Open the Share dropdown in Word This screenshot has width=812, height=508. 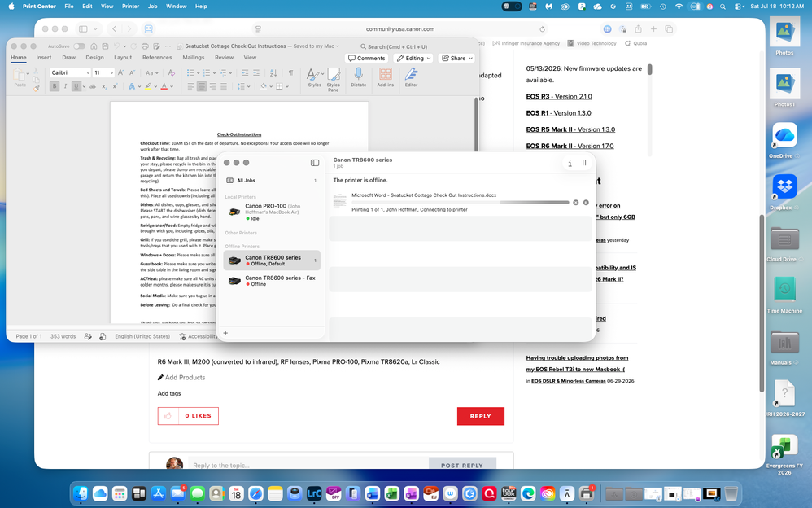coord(456,58)
